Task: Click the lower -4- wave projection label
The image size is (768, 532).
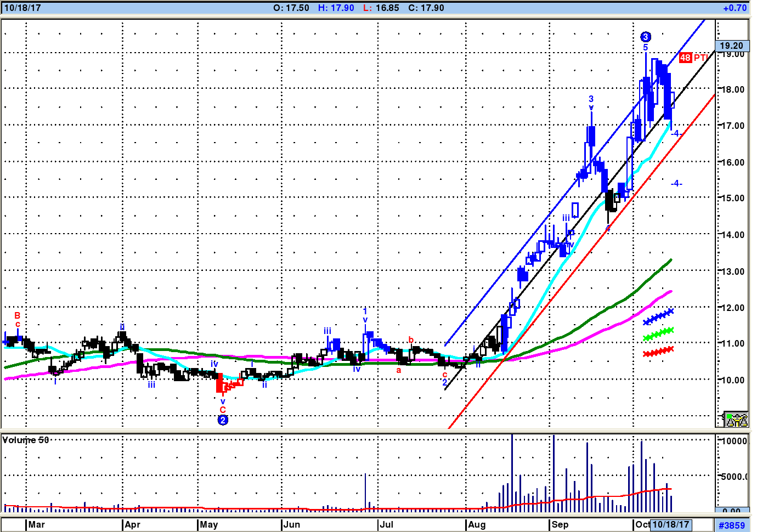Action: click(676, 183)
